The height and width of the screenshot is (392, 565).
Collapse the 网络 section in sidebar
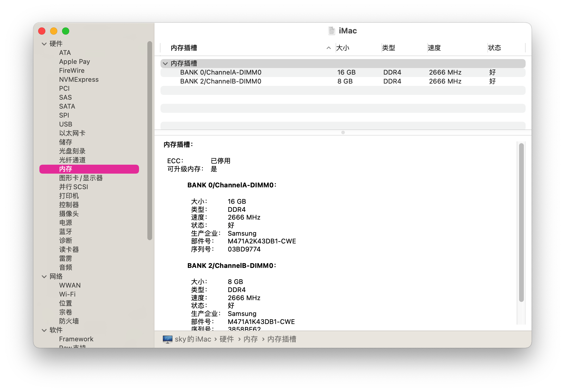pyautogui.click(x=44, y=277)
